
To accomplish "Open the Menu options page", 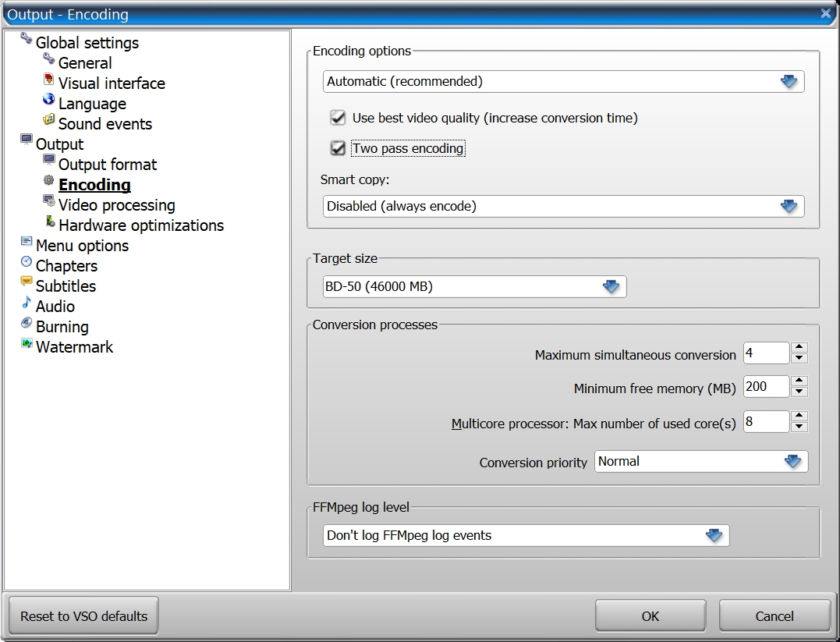I will pyautogui.click(x=83, y=246).
